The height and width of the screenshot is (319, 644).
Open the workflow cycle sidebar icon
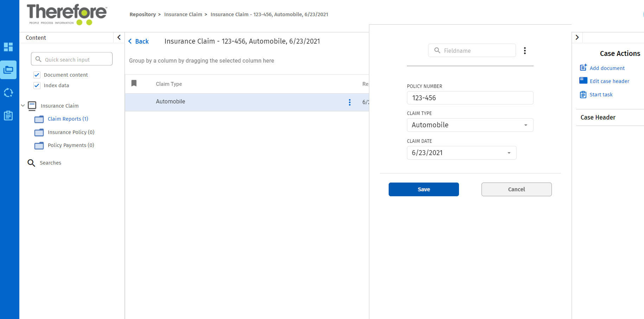pyautogui.click(x=8, y=93)
